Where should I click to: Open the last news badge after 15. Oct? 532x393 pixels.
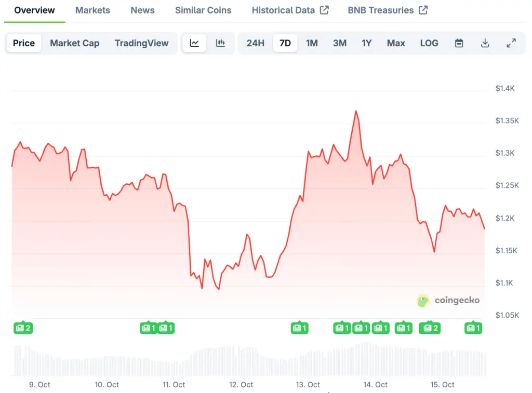click(x=473, y=328)
